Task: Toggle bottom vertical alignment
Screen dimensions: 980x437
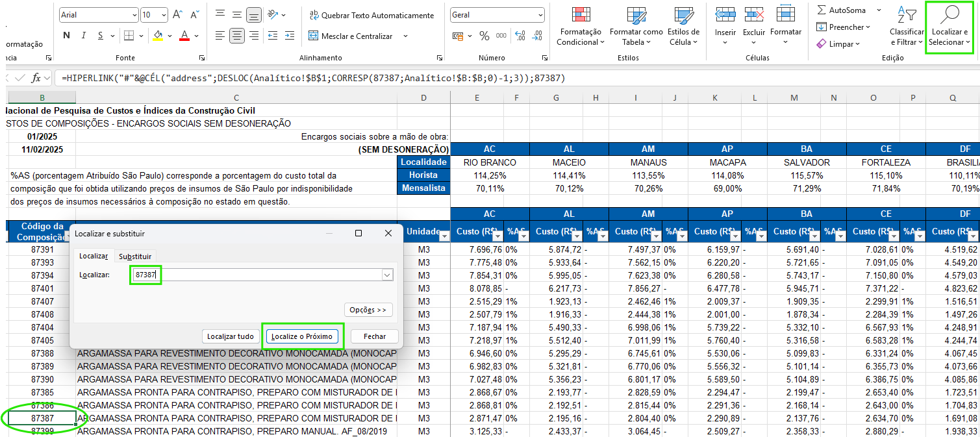Action: point(254,14)
